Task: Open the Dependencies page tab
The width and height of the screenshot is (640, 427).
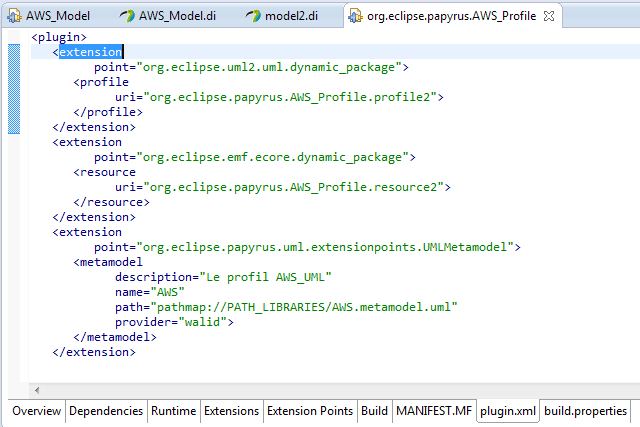Action: click(x=106, y=411)
